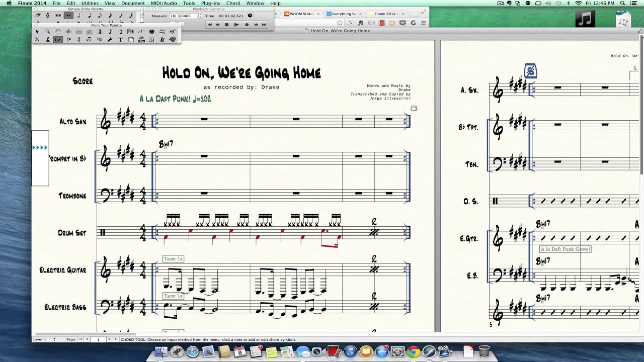Click the clock icon beside the Time display
Image resolution: width=644 pixels, height=362 pixels.
click(250, 16)
